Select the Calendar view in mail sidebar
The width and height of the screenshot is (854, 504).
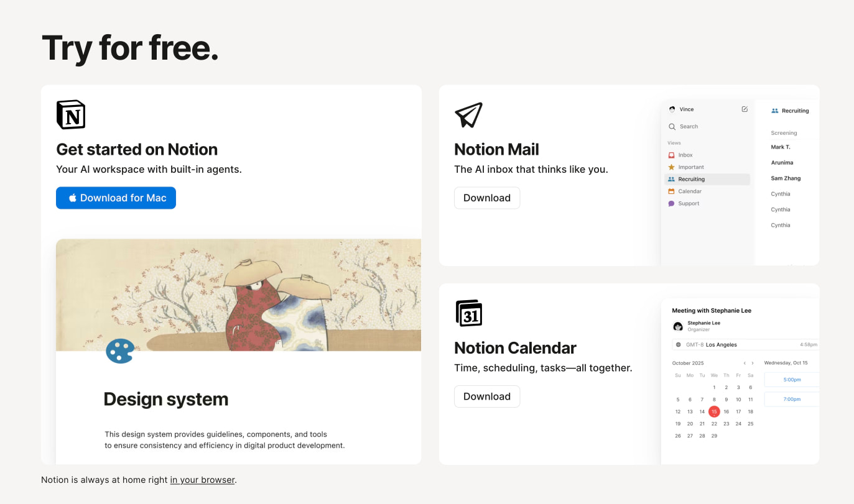707,191
